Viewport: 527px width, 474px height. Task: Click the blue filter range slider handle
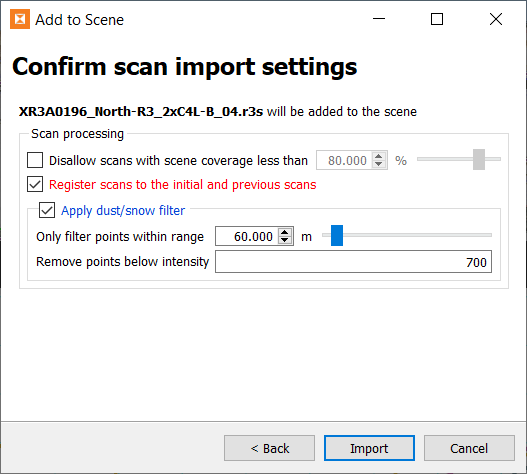[x=337, y=236]
